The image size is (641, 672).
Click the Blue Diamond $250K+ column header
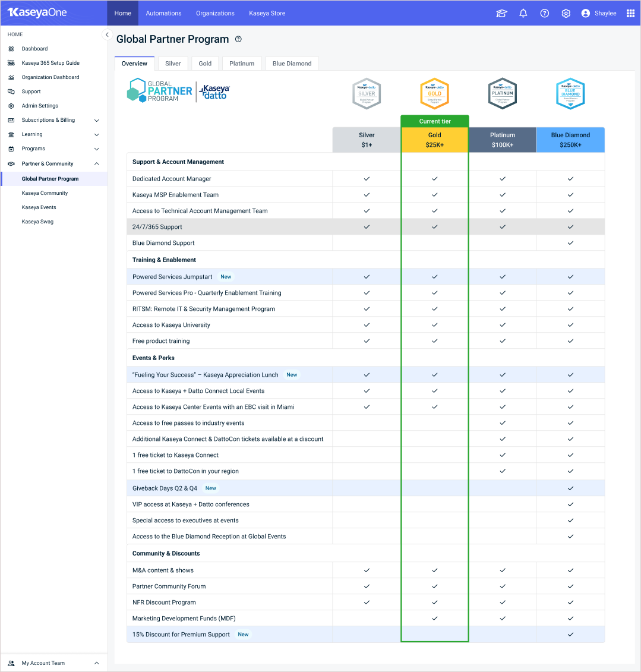coord(570,140)
